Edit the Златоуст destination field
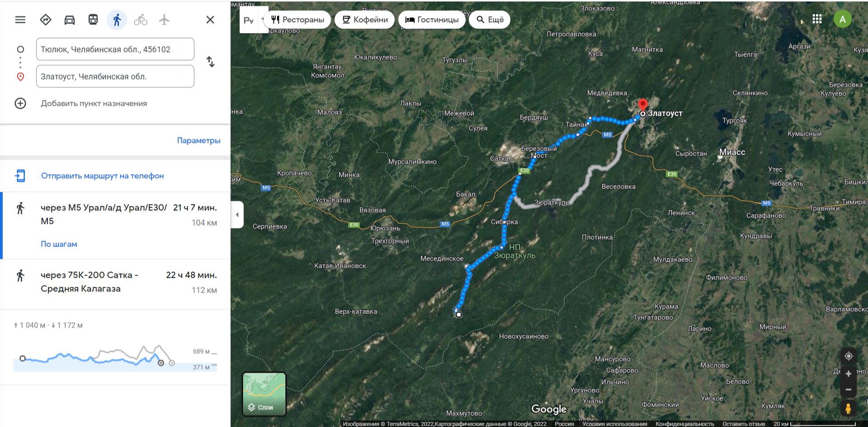 [115, 76]
